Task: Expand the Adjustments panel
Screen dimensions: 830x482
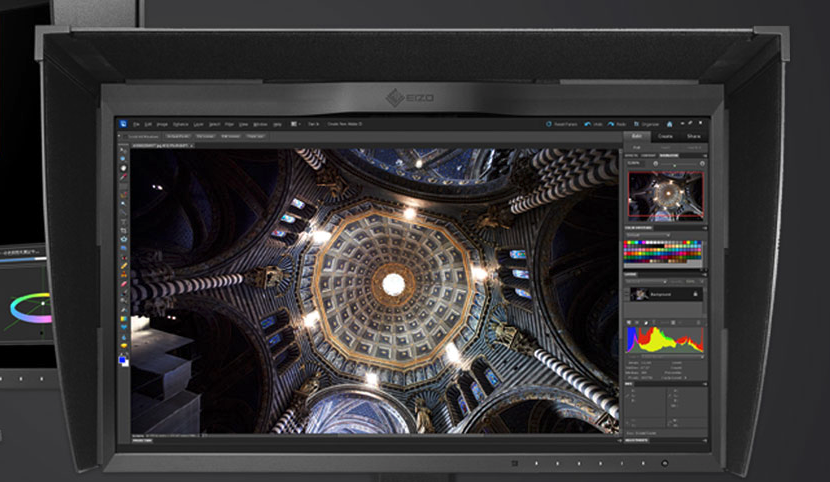Action: [636, 440]
